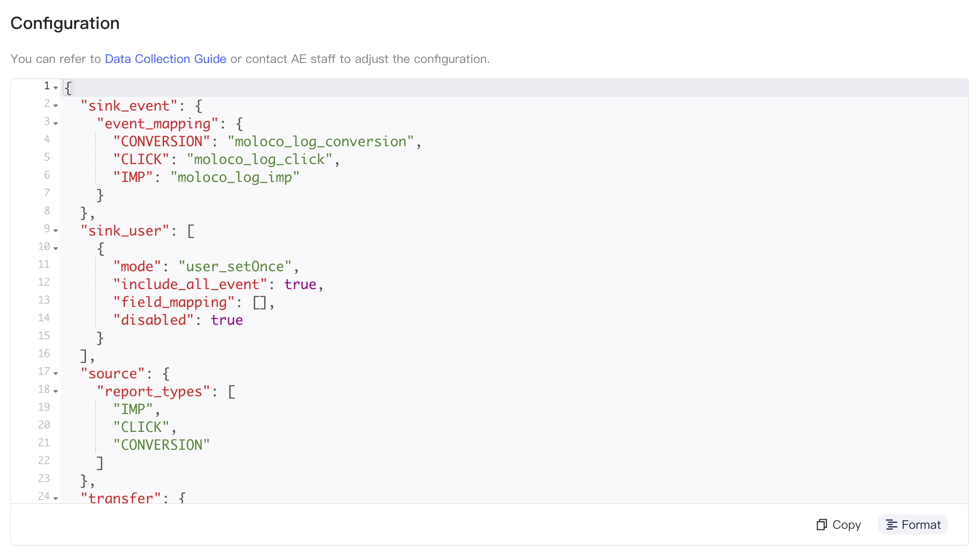Click the format lines icon
The image size is (980, 556).
(892, 525)
